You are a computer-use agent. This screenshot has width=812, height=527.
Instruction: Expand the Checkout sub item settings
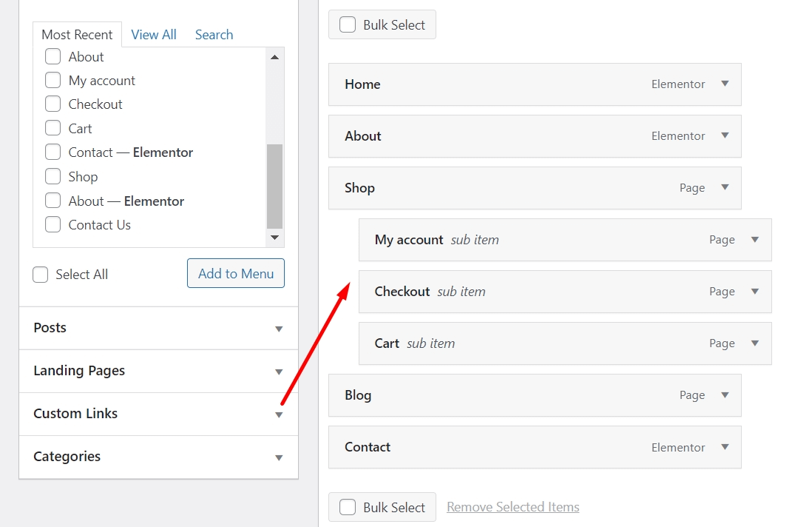754,292
